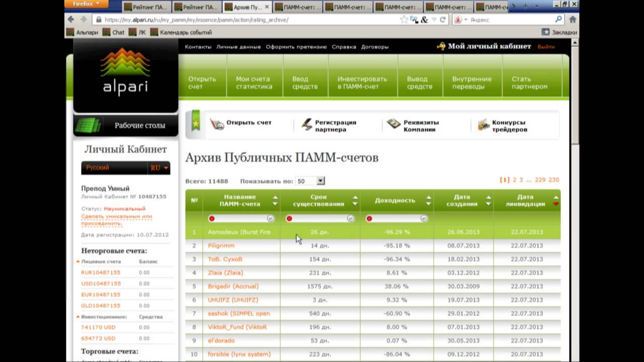Click the Открыть счет quick-link icon
The height and width of the screenshot is (362, 644).
[x=217, y=124]
